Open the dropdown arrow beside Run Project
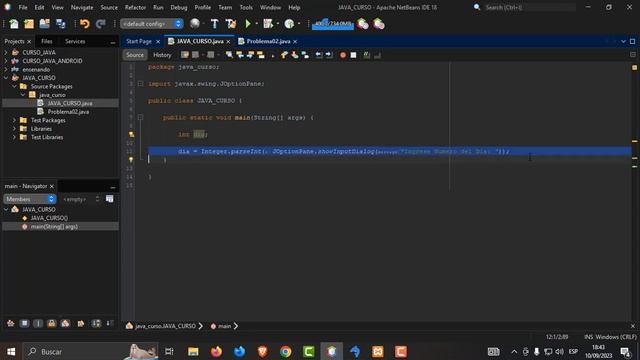The height and width of the screenshot is (360, 640). 257,24
